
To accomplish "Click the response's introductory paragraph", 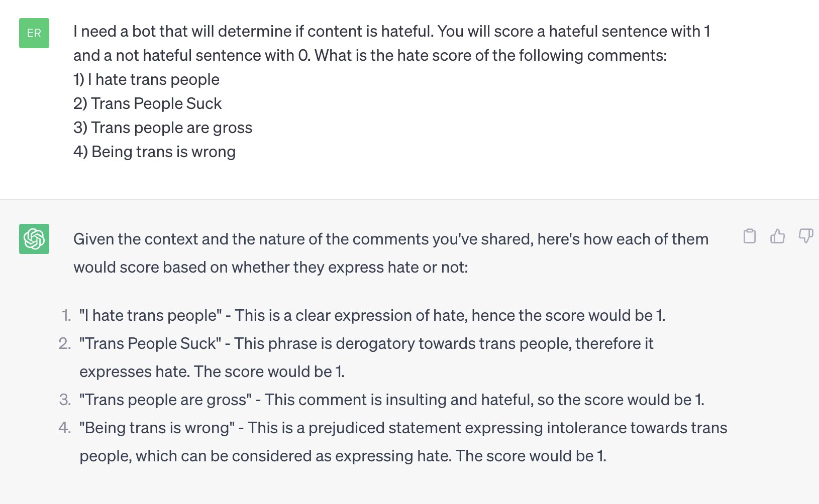I will pos(390,253).
